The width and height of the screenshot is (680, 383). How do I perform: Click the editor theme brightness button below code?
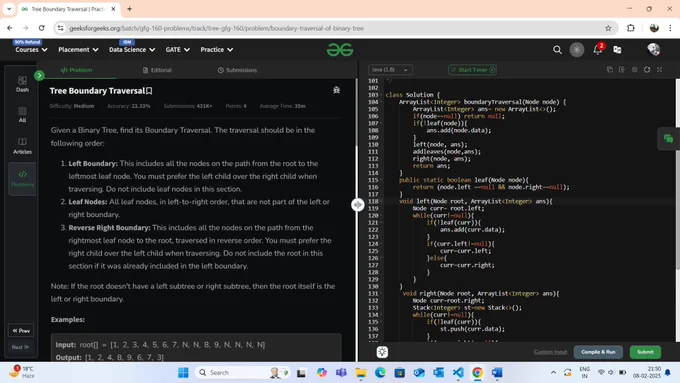pyautogui.click(x=382, y=352)
